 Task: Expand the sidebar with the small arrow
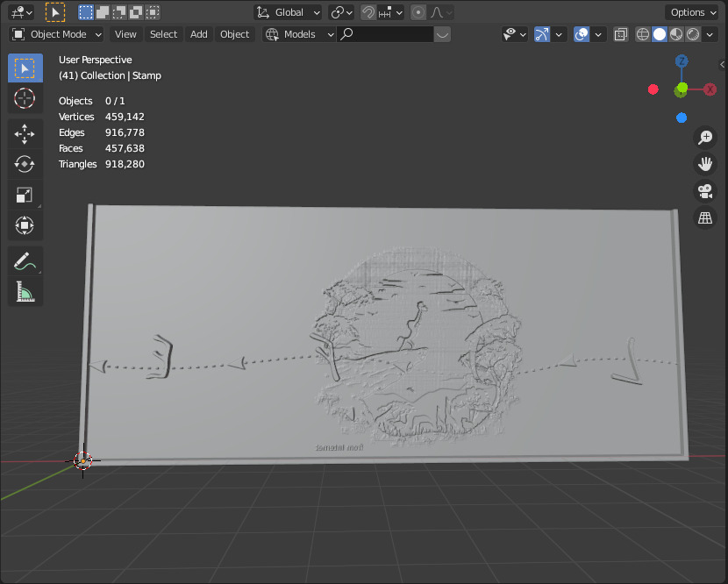click(723, 65)
